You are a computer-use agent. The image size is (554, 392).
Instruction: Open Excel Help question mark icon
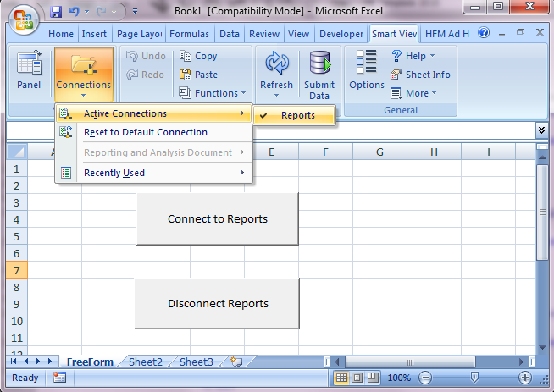(484, 33)
